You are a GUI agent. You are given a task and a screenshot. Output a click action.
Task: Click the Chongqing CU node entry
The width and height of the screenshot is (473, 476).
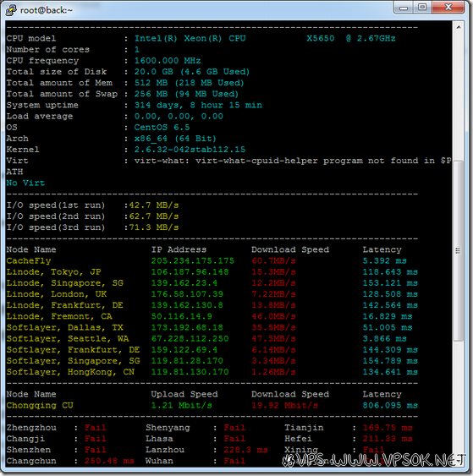[x=40, y=405]
